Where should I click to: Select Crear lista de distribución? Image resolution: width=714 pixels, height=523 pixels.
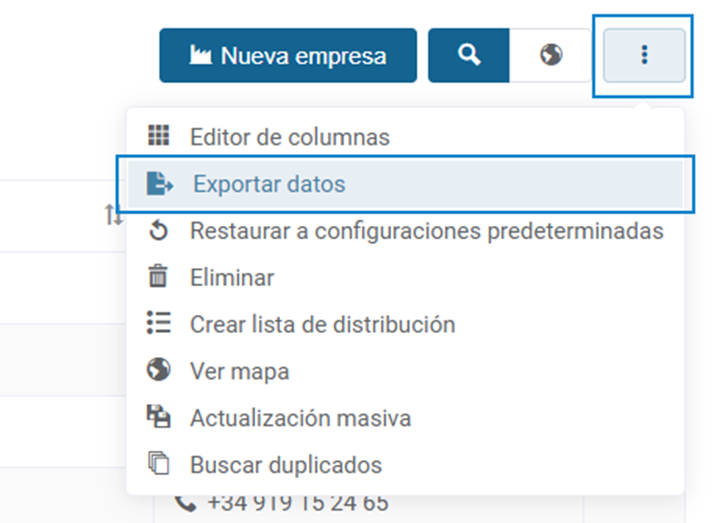point(405,325)
